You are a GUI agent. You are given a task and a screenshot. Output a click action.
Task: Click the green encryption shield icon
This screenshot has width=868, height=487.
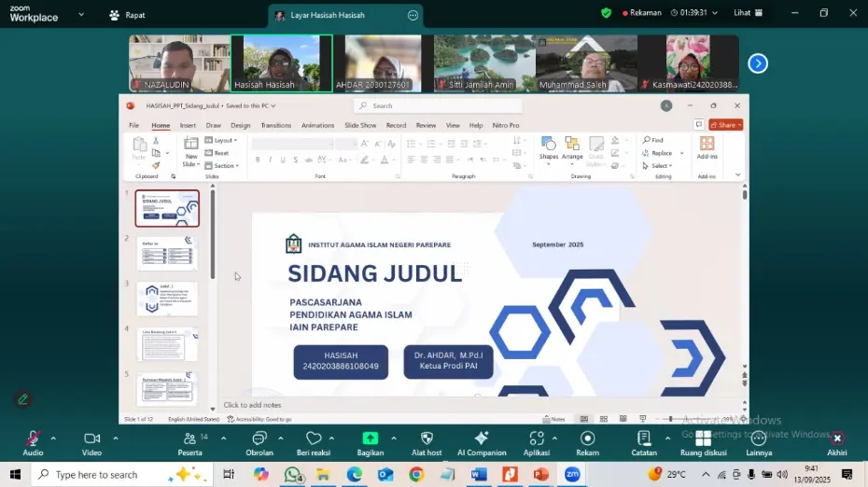[606, 13]
